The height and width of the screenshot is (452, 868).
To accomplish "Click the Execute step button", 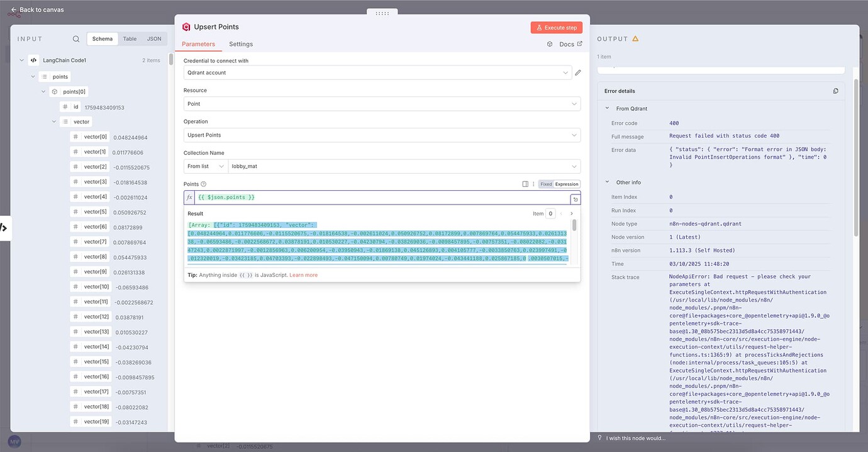I will click(556, 27).
